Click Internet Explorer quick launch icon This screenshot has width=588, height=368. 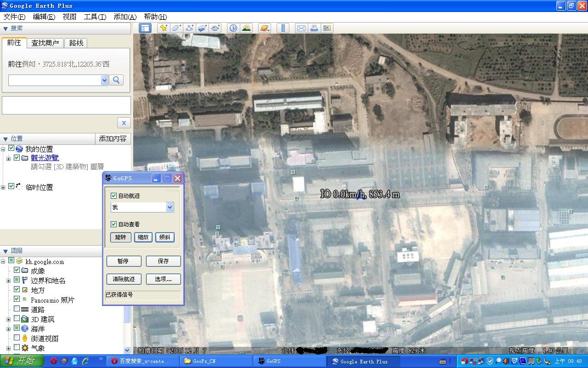point(85,361)
